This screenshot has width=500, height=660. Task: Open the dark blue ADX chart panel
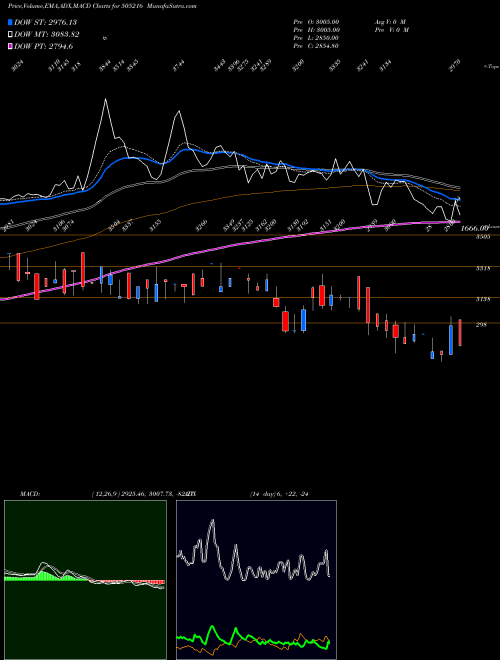[x=256, y=580]
